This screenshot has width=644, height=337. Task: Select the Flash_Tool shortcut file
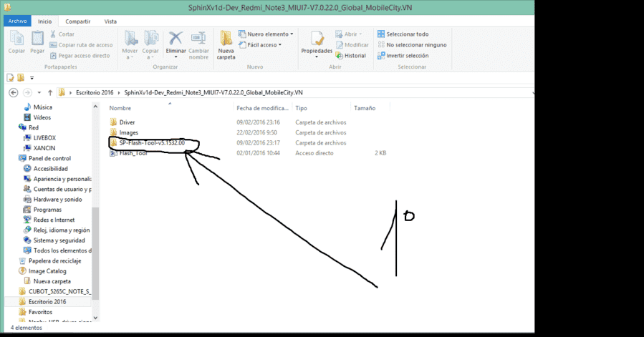click(x=128, y=153)
